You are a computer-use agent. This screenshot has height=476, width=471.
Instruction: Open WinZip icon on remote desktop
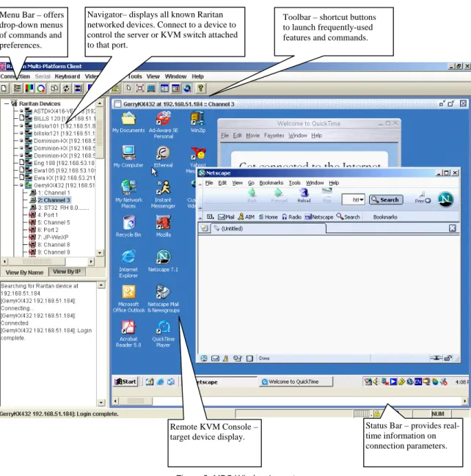[x=197, y=122]
